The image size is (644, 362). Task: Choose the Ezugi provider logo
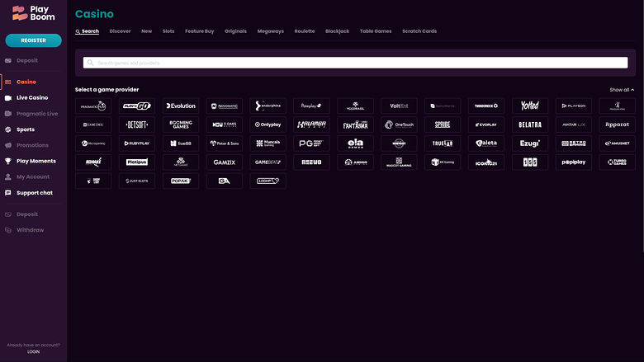529,143
